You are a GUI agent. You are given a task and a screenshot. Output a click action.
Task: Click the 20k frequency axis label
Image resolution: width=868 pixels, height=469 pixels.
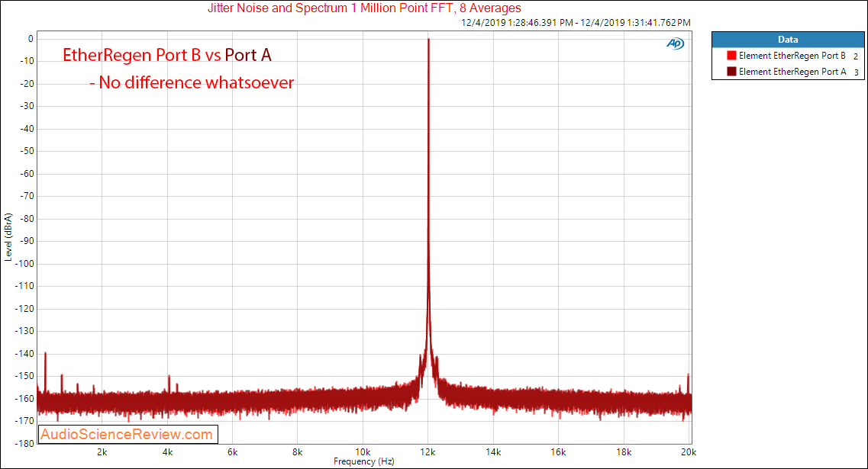click(x=688, y=452)
